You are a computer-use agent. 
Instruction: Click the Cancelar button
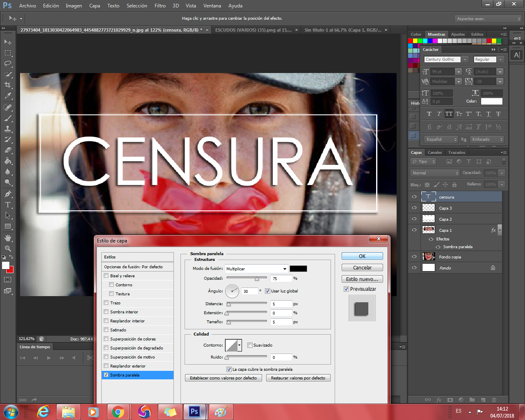[x=362, y=267]
